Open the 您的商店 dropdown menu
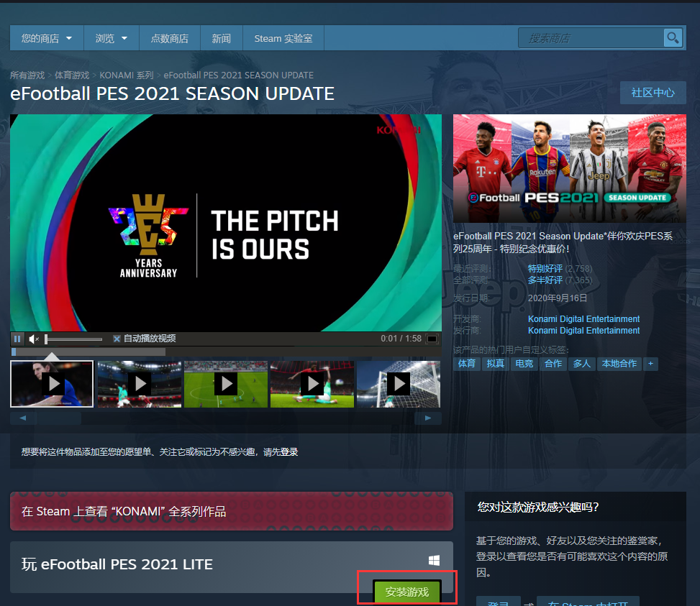The width and height of the screenshot is (700, 606). click(47, 38)
